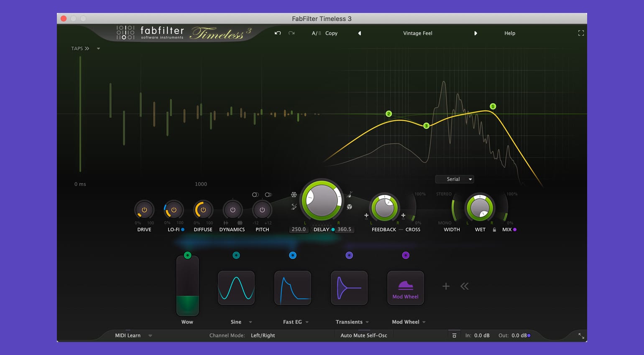Viewport: 644px width, 355px height.
Task: Enable the Dynamics section power button
Action: click(x=232, y=210)
